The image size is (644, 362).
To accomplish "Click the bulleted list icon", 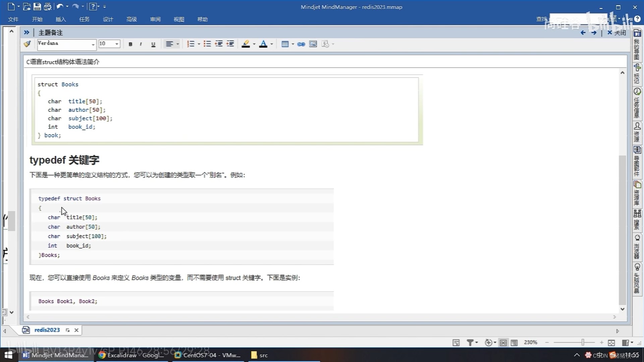I will click(x=207, y=44).
